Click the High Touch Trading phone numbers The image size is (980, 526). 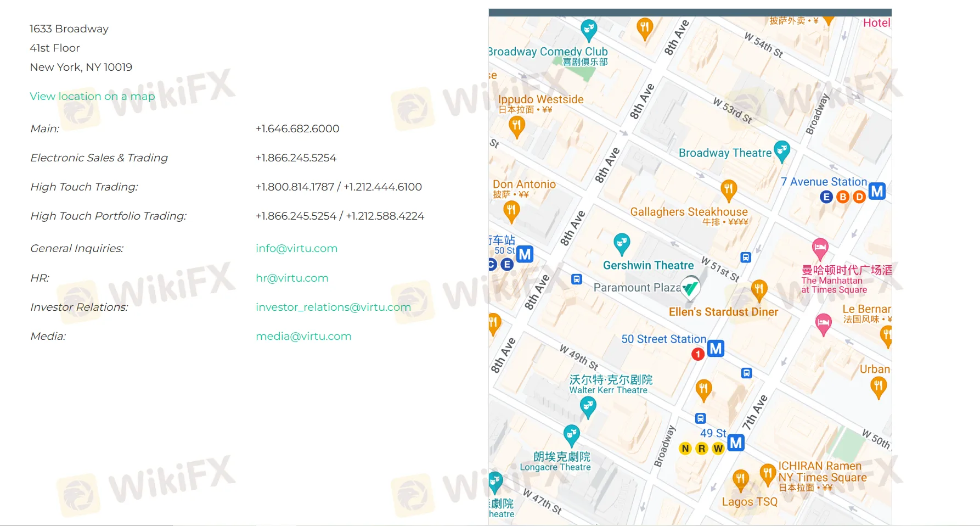pyautogui.click(x=339, y=187)
